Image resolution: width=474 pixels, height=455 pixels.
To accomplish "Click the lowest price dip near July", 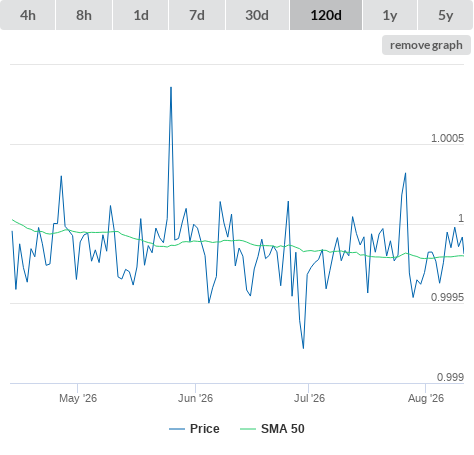I will pos(303,348).
